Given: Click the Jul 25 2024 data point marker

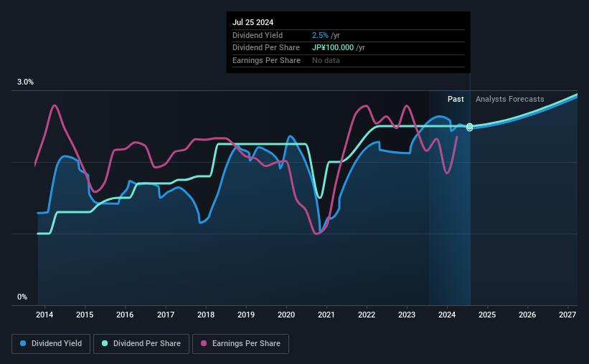Looking at the screenshot, I should [x=469, y=127].
